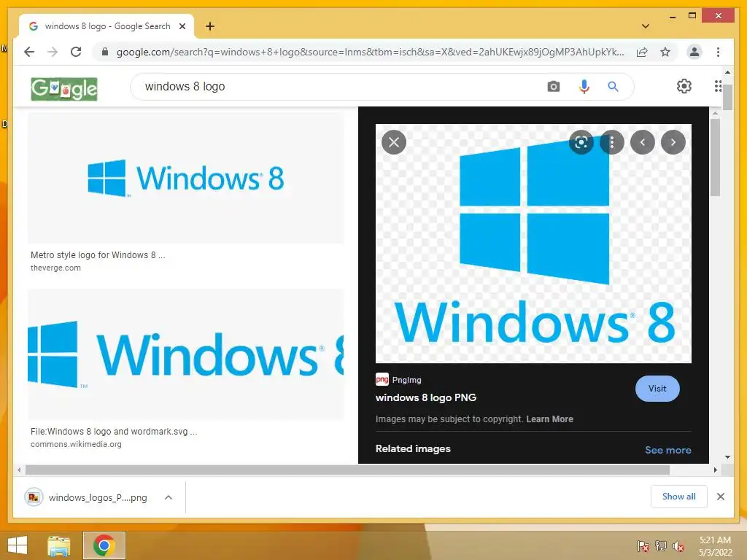This screenshot has height=560, width=747.
Task: Close the image preview panel
Action: tap(394, 142)
